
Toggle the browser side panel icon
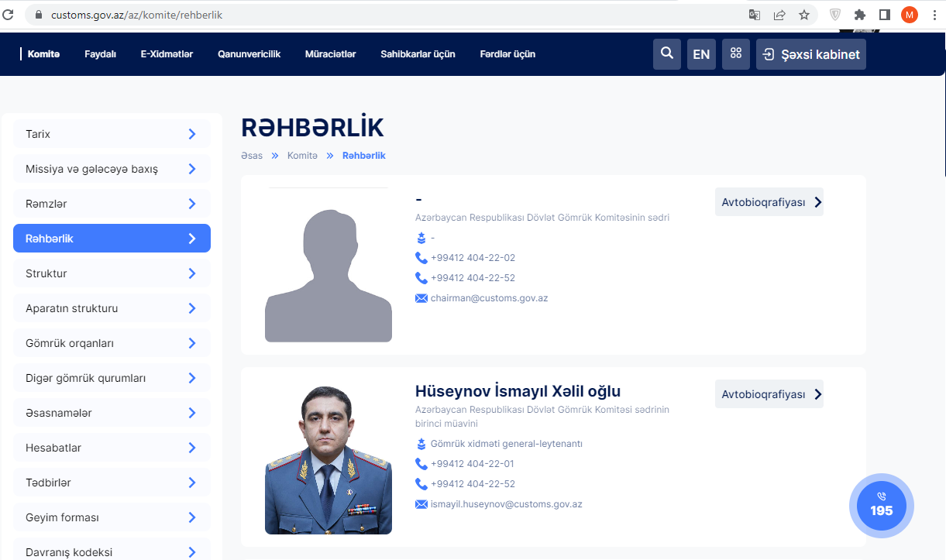click(x=884, y=15)
